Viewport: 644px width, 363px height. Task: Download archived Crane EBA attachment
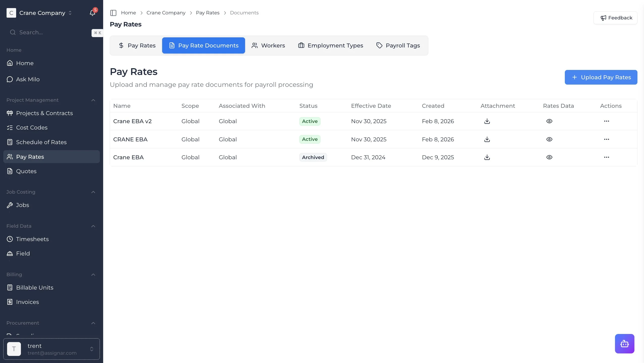tap(487, 157)
